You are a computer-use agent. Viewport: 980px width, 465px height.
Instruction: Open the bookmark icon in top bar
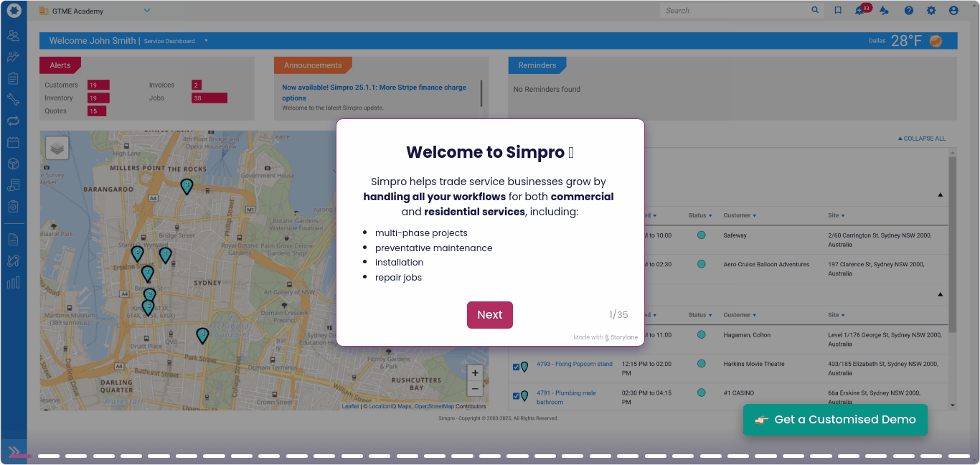pos(837,11)
